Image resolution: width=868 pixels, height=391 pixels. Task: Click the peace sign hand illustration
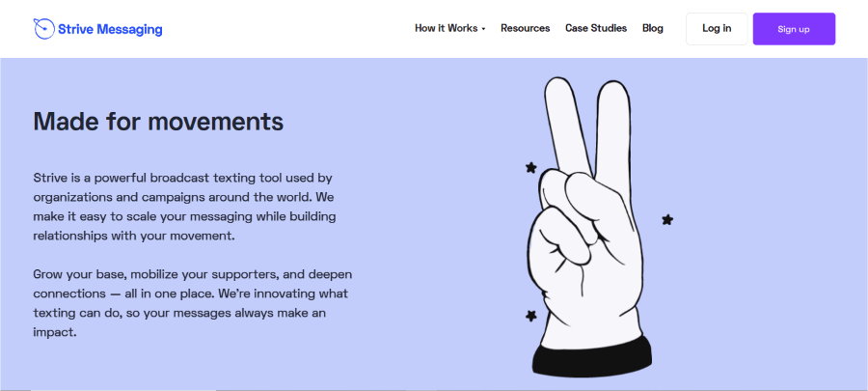click(589, 227)
